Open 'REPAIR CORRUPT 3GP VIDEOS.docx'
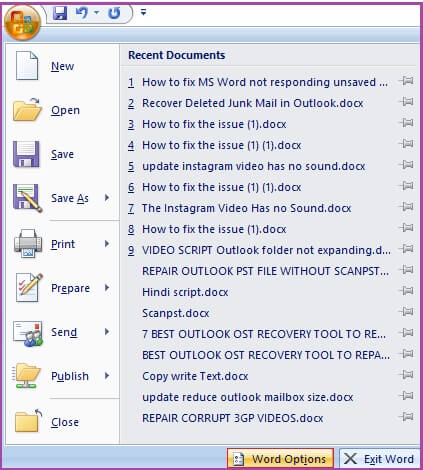Viewport: 423px width, 470px height. tap(233, 418)
